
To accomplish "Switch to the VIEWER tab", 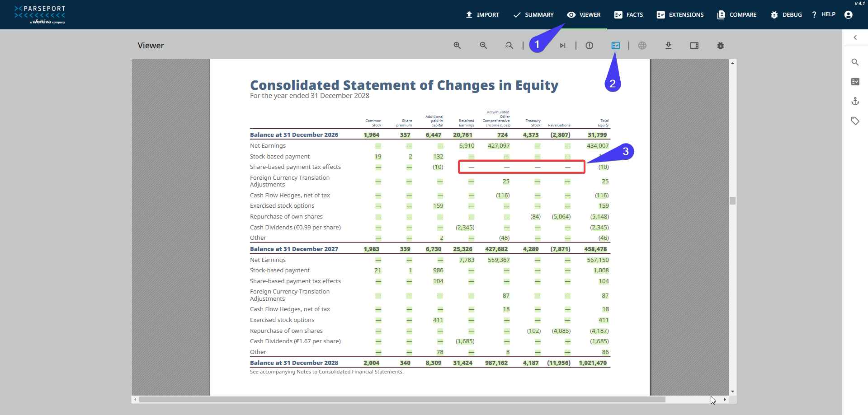I will [584, 15].
